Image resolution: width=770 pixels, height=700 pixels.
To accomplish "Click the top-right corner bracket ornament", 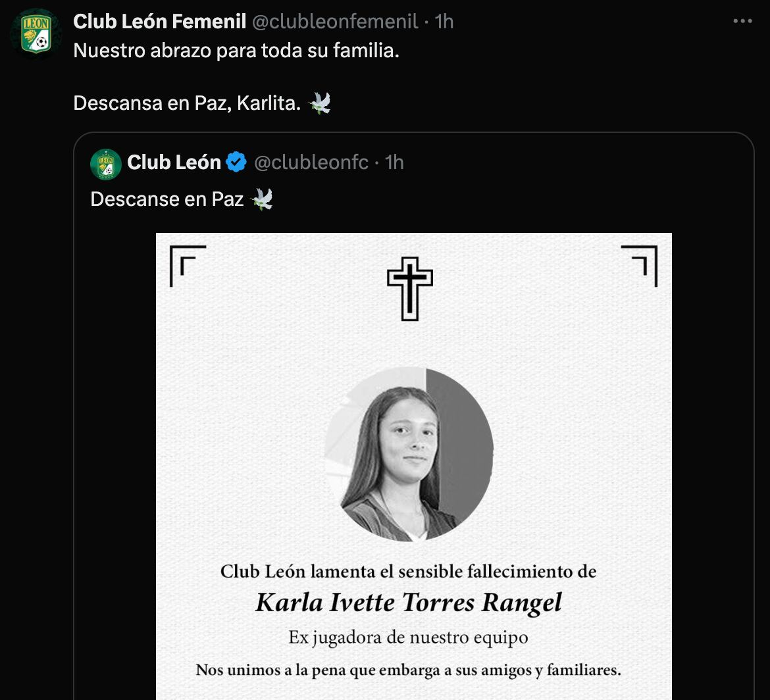I will 640,266.
